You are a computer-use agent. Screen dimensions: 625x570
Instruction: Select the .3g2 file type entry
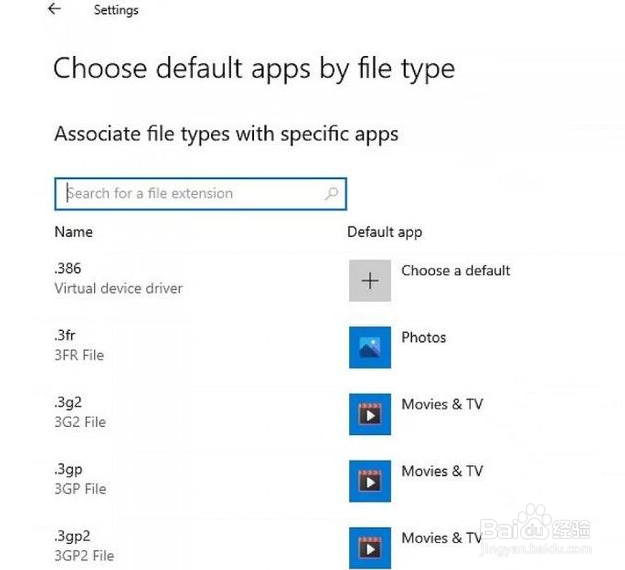[80, 412]
